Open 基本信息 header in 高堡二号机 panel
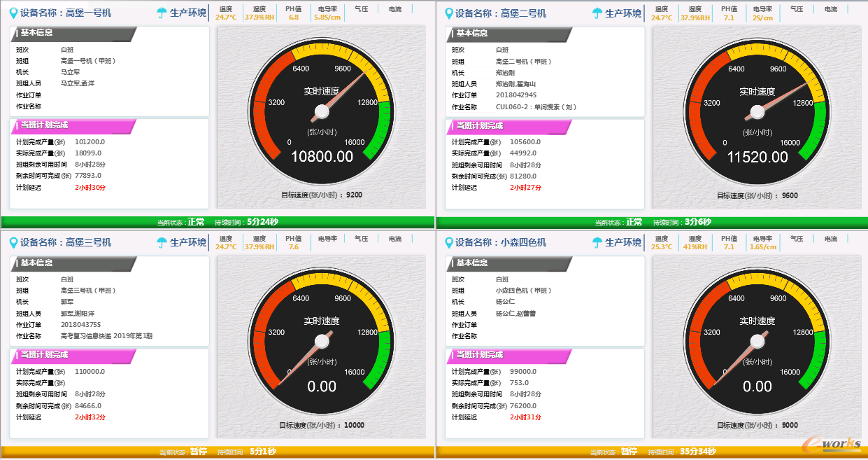The width and height of the screenshot is (868, 460). point(508,34)
